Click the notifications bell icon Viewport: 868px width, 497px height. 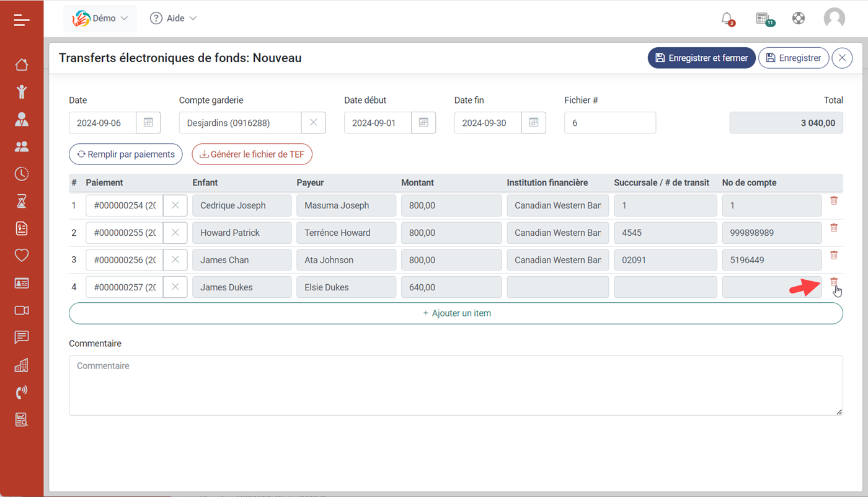(x=727, y=19)
